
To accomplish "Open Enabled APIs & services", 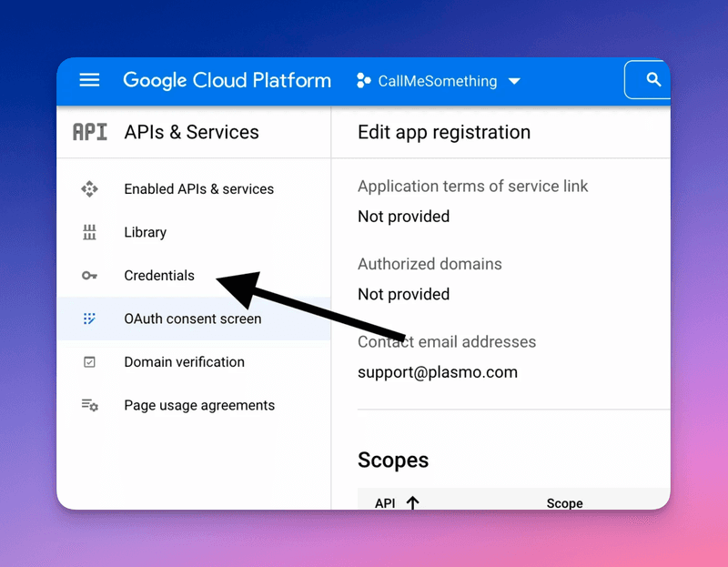I will click(x=193, y=189).
